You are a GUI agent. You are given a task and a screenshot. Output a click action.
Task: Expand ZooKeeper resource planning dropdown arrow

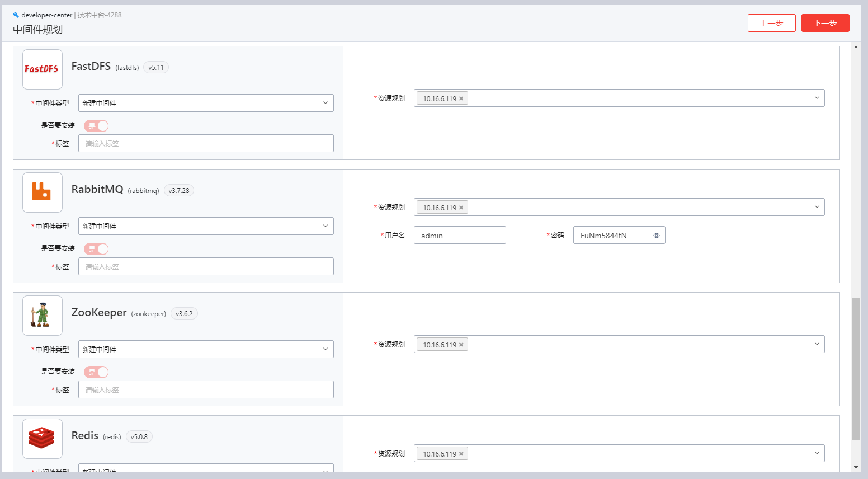817,344
